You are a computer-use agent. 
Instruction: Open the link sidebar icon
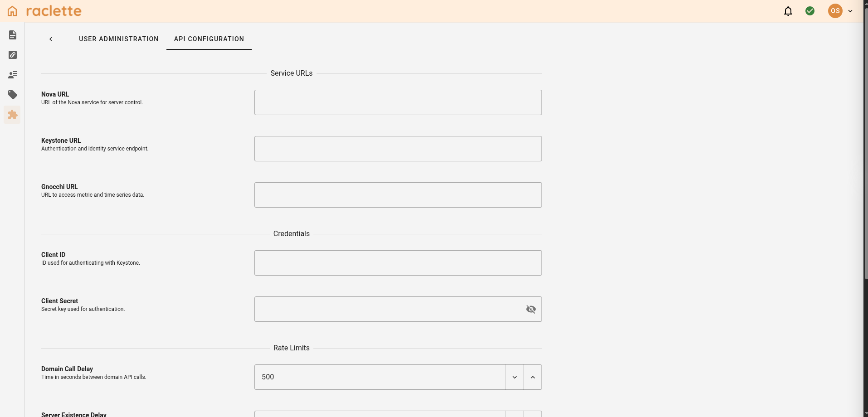click(13, 54)
